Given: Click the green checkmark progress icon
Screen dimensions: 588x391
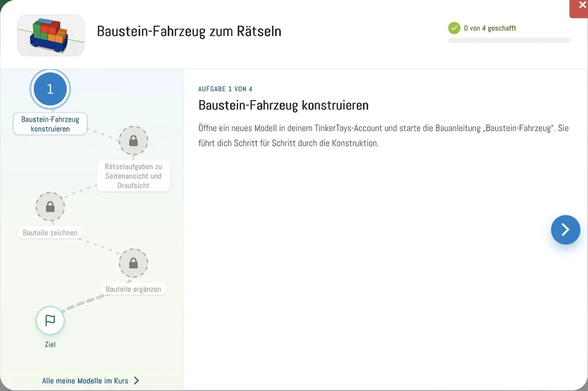Looking at the screenshot, I should [454, 28].
